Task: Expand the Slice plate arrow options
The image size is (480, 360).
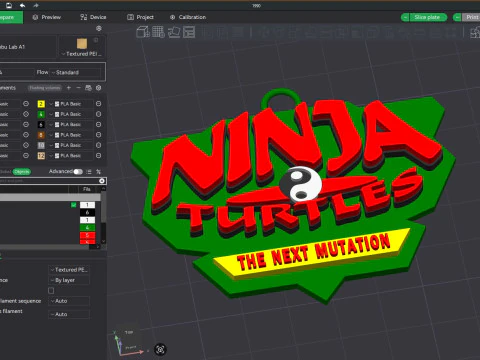Action: [405, 17]
